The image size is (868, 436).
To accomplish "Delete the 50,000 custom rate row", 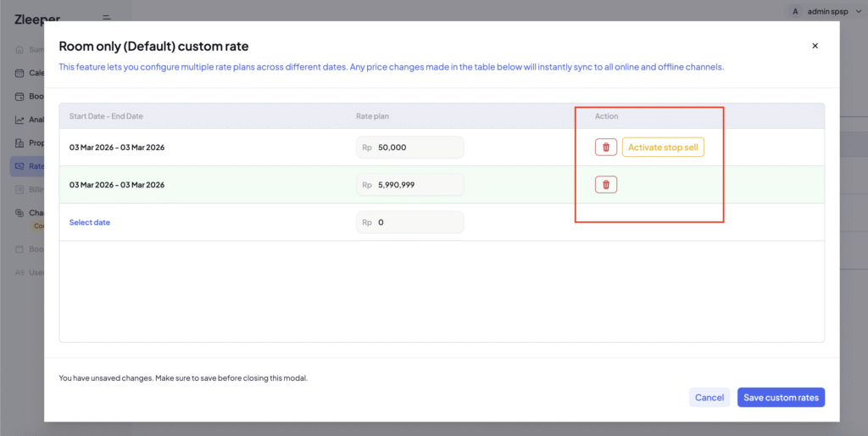I will pos(605,148).
